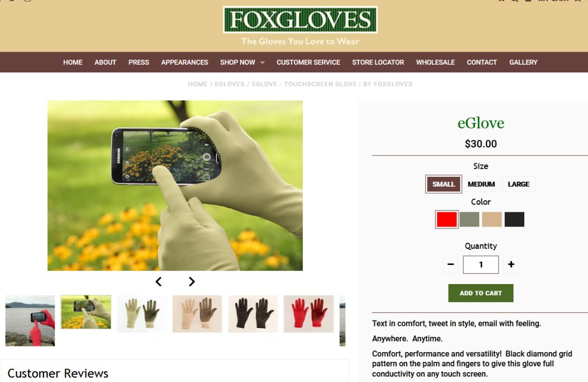
Task: Click the Foxgloves logo
Action: coord(300,20)
